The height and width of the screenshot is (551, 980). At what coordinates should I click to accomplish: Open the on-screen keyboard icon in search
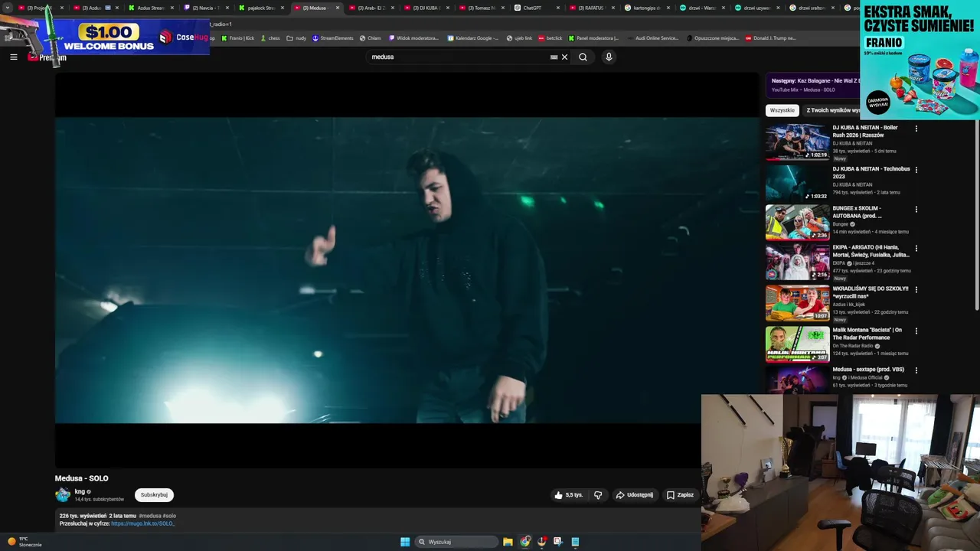[554, 57]
